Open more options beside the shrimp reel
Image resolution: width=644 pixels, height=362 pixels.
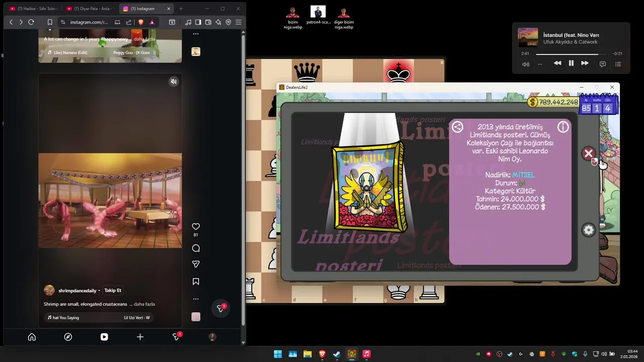click(x=196, y=299)
